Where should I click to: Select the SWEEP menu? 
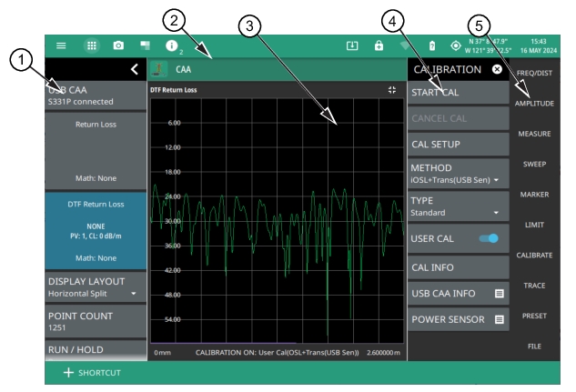(533, 165)
